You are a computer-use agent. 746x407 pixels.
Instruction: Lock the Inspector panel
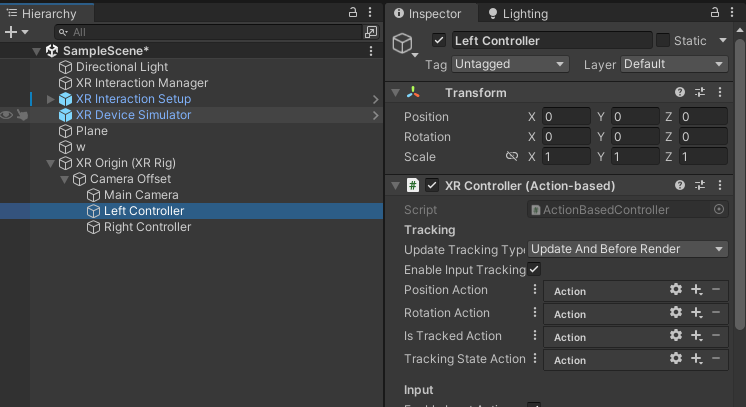(712, 14)
